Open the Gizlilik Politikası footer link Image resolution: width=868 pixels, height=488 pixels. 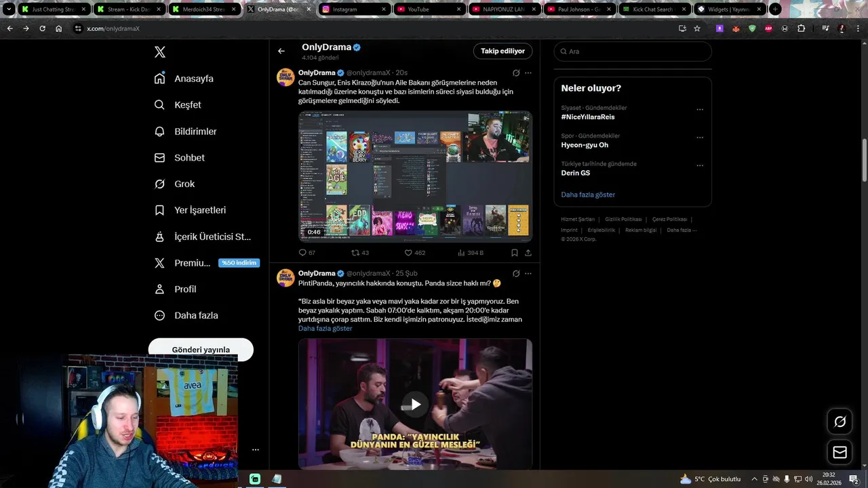[623, 220]
